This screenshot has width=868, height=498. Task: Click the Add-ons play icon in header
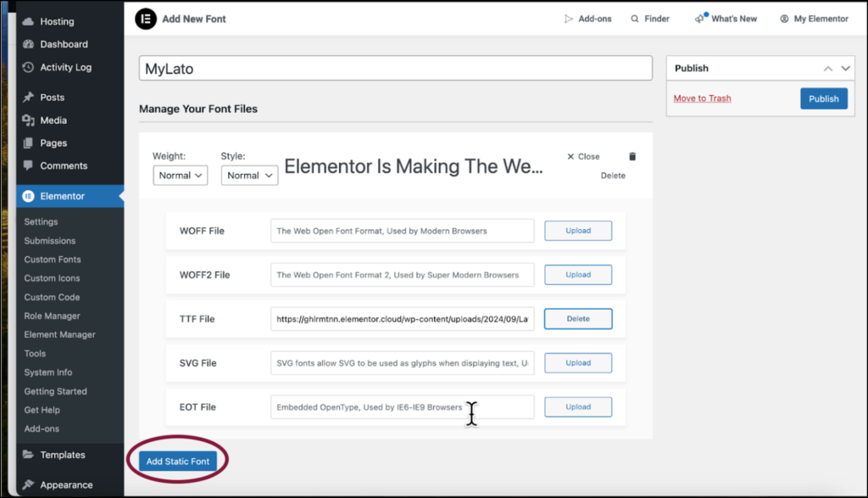click(569, 19)
